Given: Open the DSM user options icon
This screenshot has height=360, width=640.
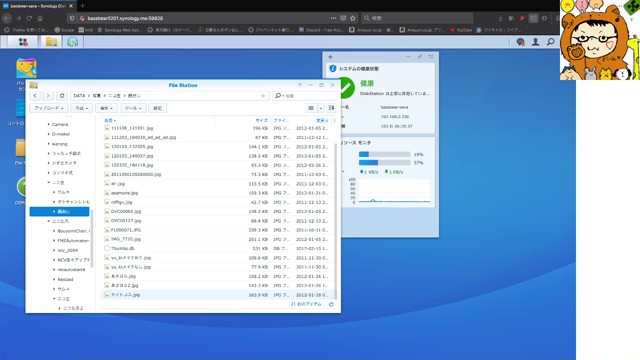Looking at the screenshot, I should tap(535, 42).
